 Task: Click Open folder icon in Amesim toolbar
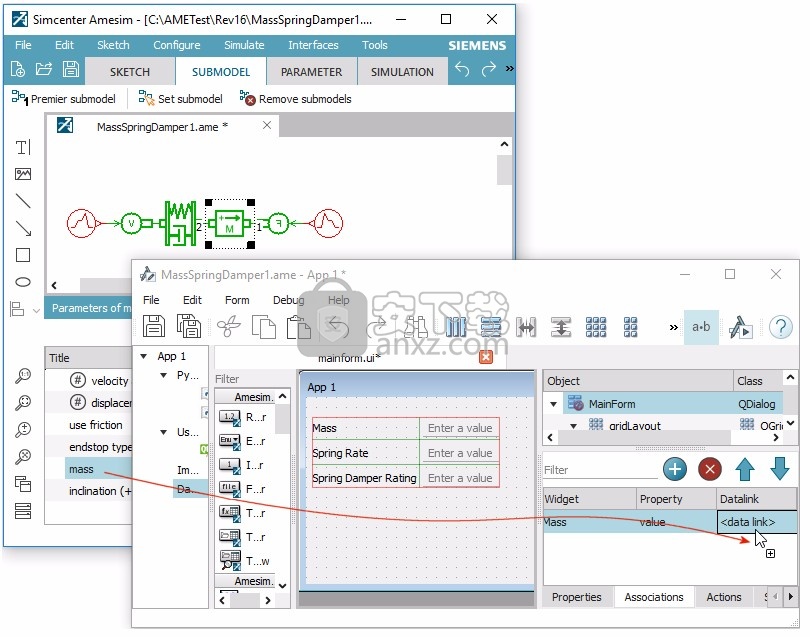44,69
